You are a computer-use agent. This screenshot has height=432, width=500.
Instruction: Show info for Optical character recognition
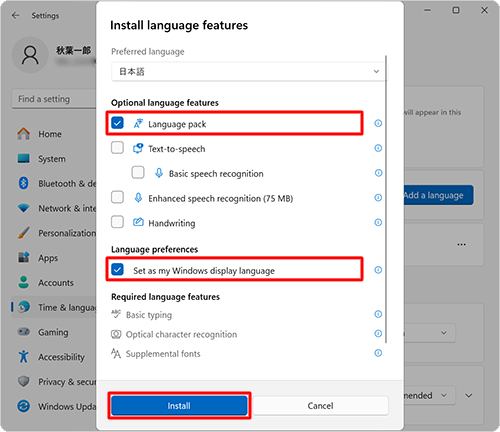pos(378,333)
